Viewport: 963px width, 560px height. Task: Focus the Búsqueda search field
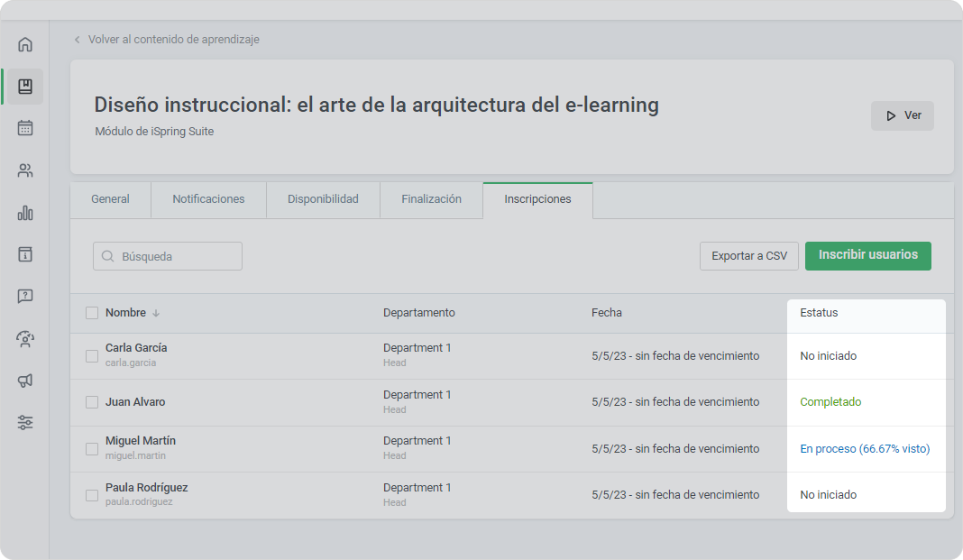pos(168,256)
